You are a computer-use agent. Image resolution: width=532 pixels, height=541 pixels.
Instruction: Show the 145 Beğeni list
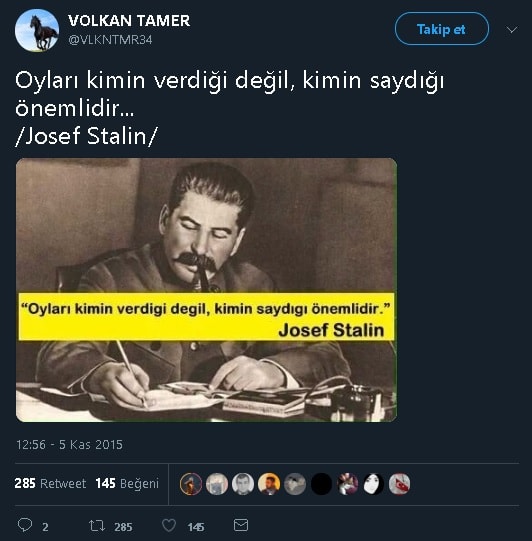click(x=127, y=483)
